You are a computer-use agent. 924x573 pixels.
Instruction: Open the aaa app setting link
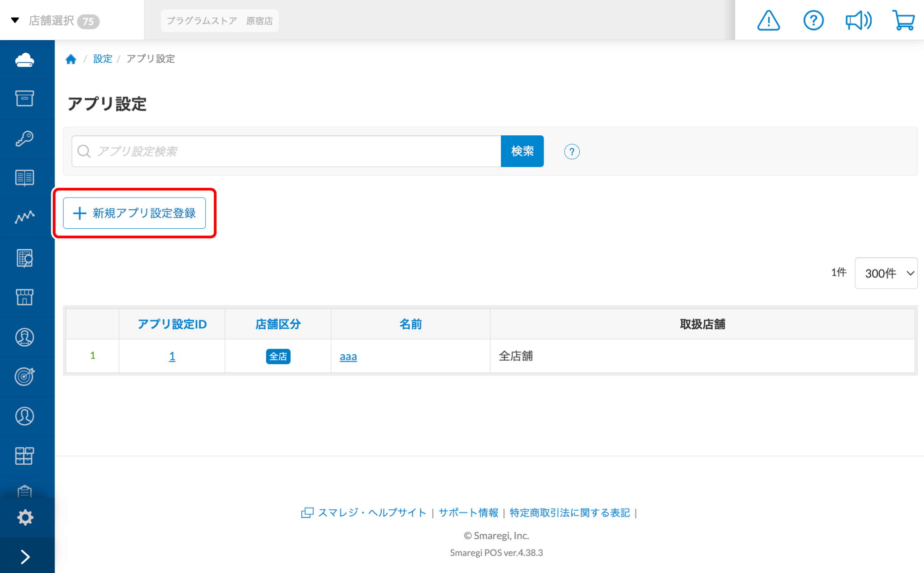tap(348, 356)
